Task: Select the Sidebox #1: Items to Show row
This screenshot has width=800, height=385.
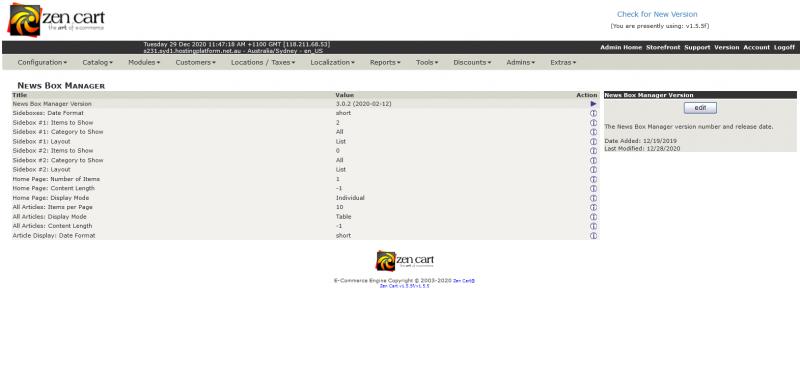Action: pos(305,123)
